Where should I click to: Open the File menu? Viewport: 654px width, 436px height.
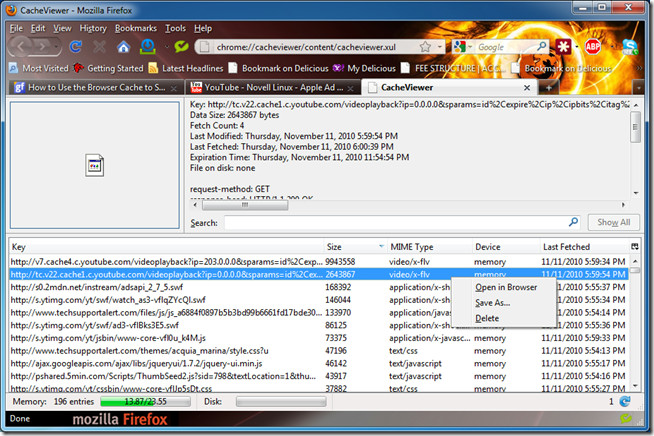point(16,28)
